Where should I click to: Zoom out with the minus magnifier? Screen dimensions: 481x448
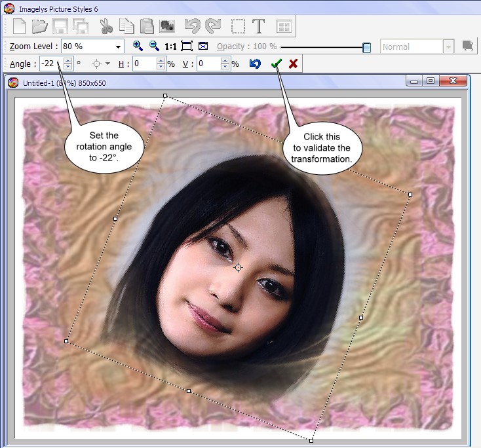[x=154, y=46]
